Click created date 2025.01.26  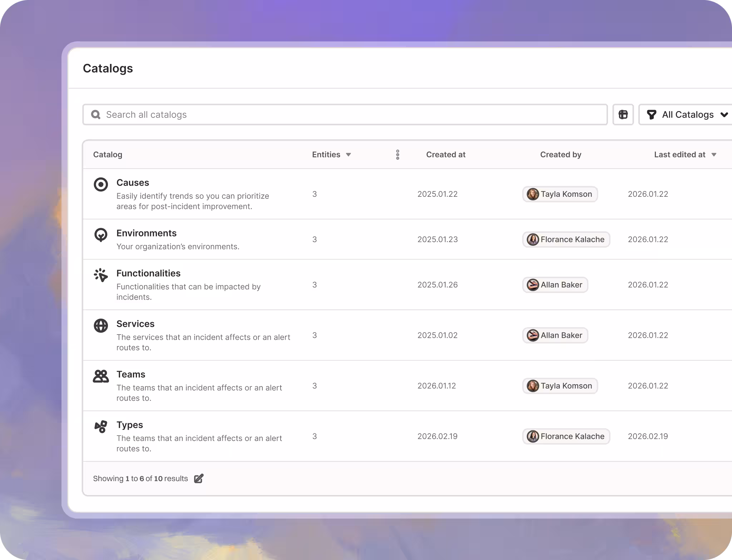pyautogui.click(x=437, y=285)
